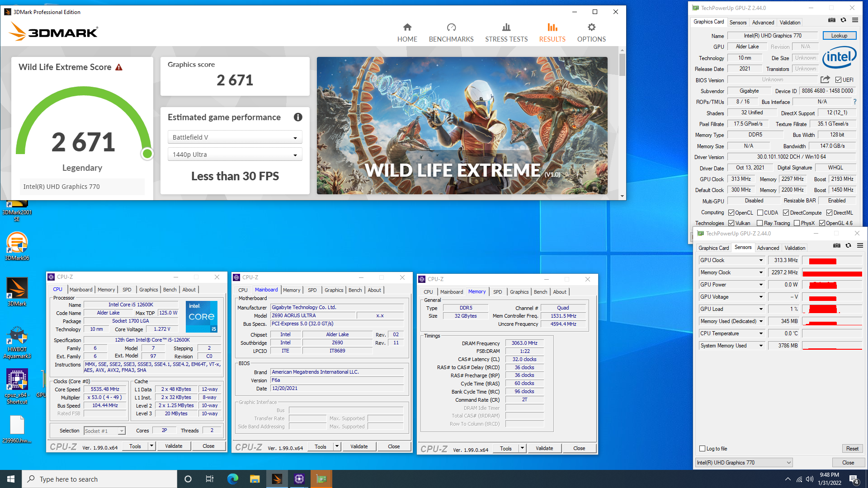
Task: Open STRESS TESTS in 3DMark
Action: click(506, 33)
